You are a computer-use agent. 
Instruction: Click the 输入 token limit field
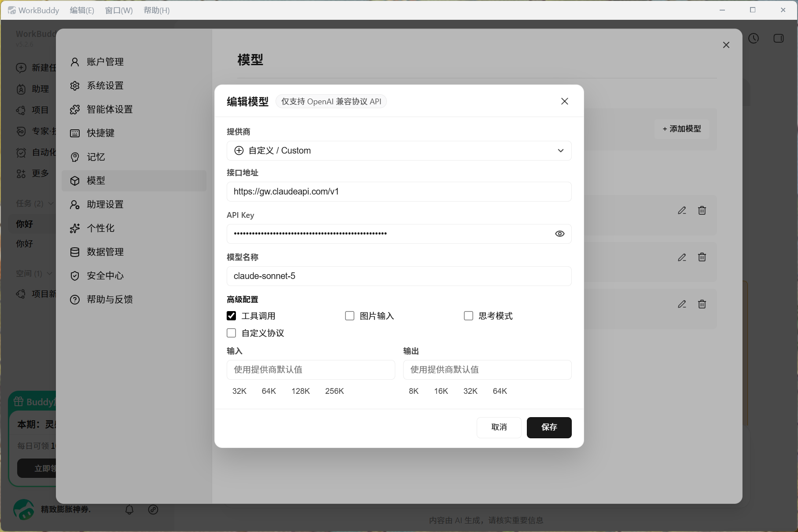coord(311,370)
